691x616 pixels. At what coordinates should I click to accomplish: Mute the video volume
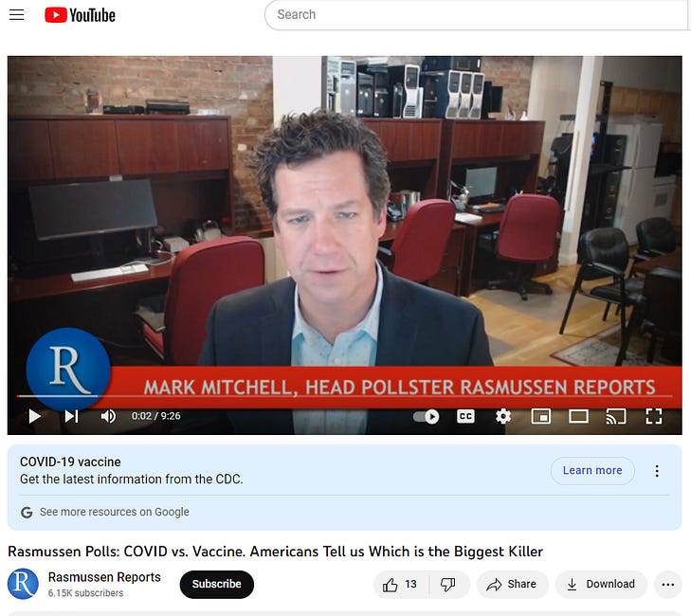coord(108,416)
